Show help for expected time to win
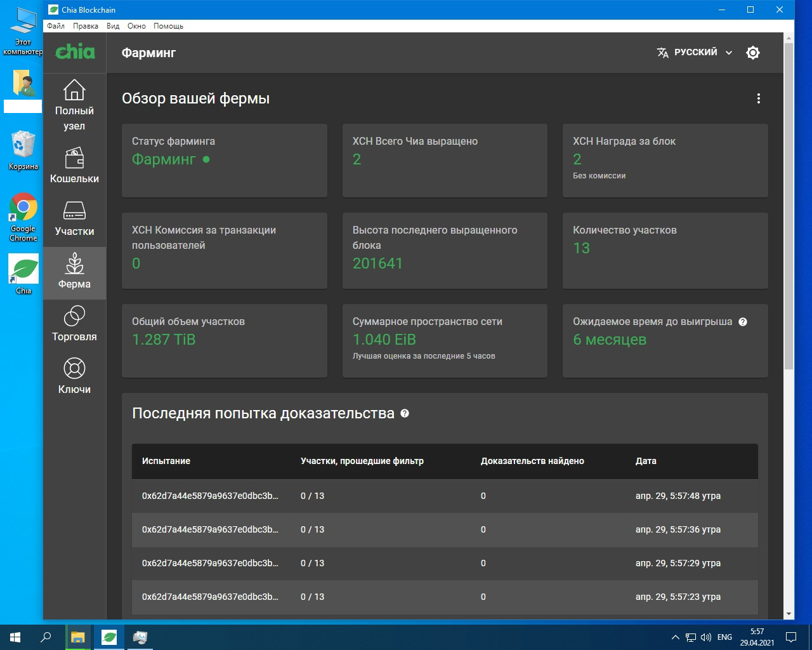The image size is (812, 650). [x=743, y=322]
